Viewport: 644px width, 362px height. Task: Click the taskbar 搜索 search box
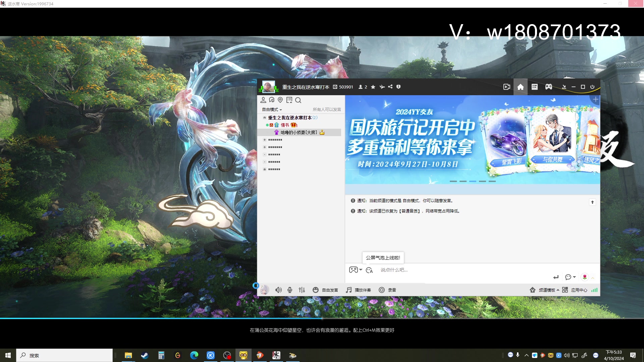click(x=64, y=355)
